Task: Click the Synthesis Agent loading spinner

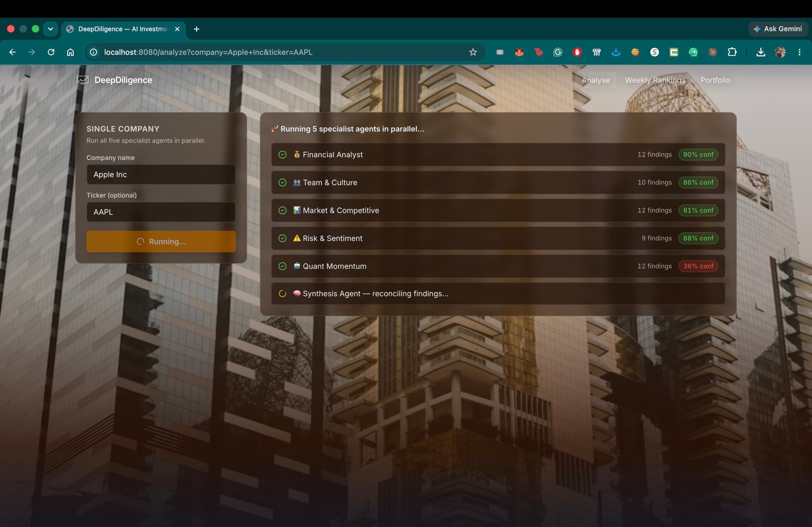Action: coord(283,294)
